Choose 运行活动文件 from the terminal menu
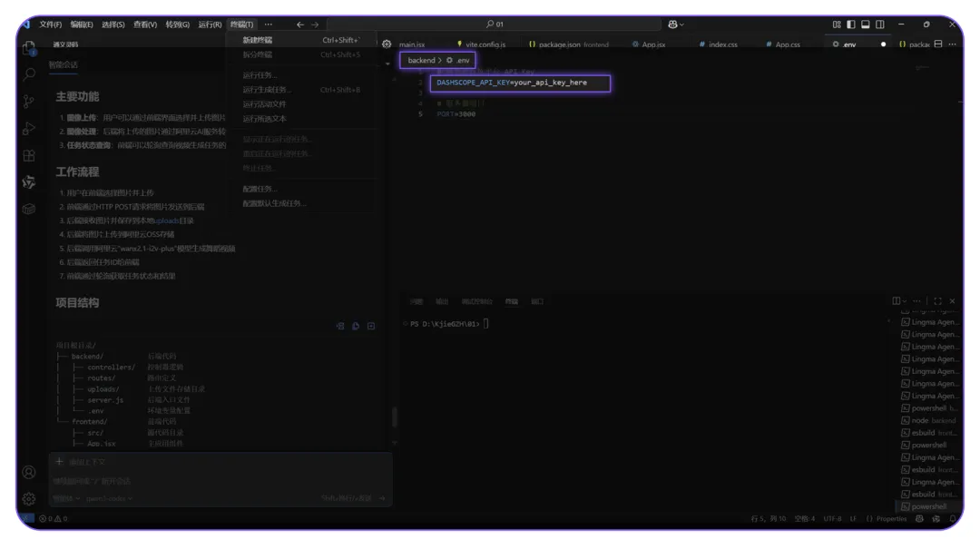This screenshot has height=549, width=980. [x=302, y=103]
